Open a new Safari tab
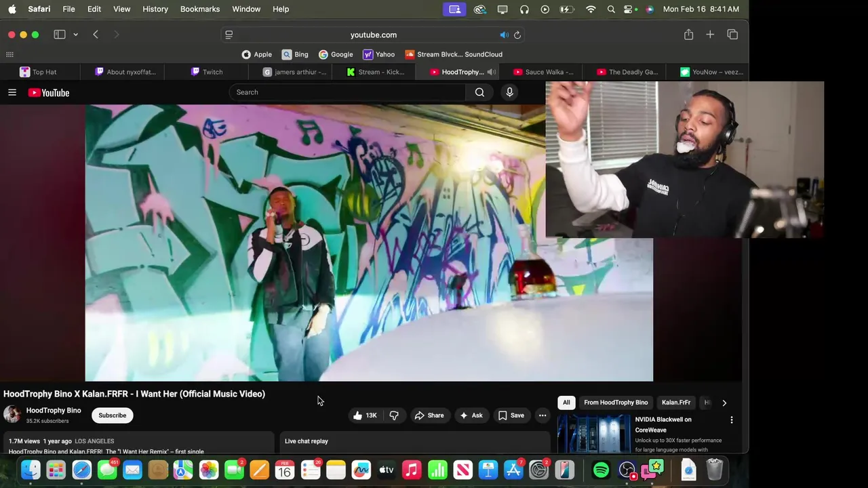 pyautogui.click(x=710, y=35)
